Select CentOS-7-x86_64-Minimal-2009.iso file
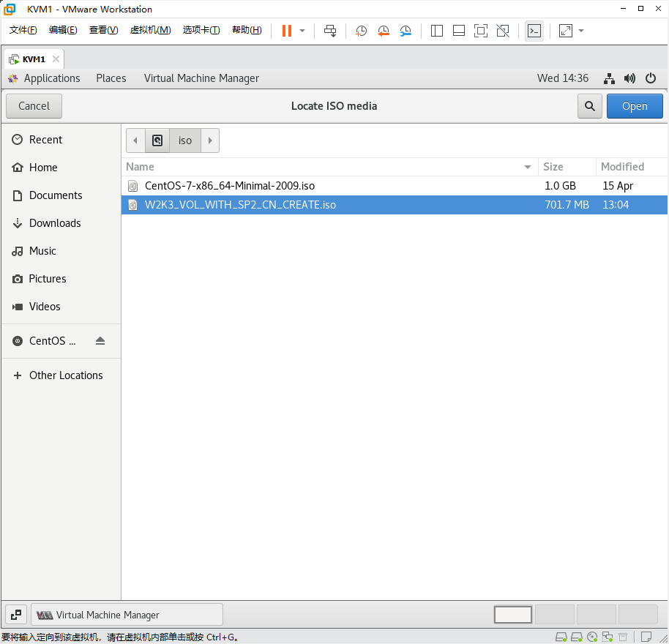669x644 pixels. tap(395, 186)
